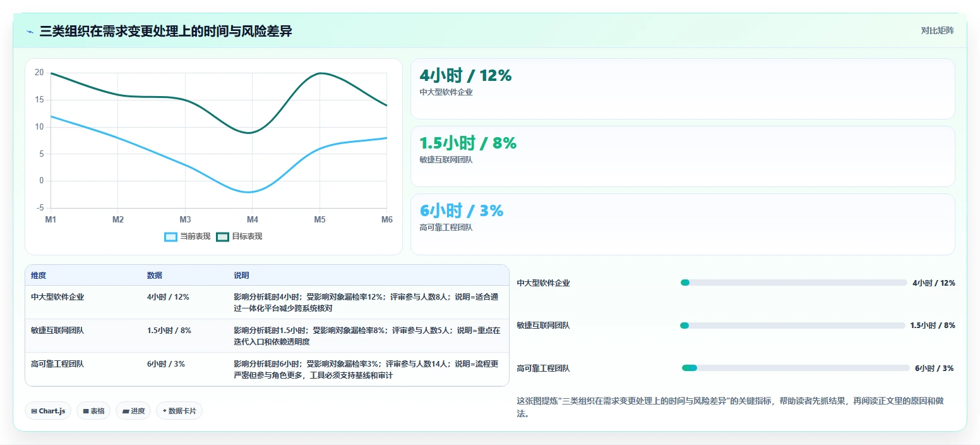The image size is (980, 445).
Task: Click the 进度 tag
Action: click(x=133, y=411)
